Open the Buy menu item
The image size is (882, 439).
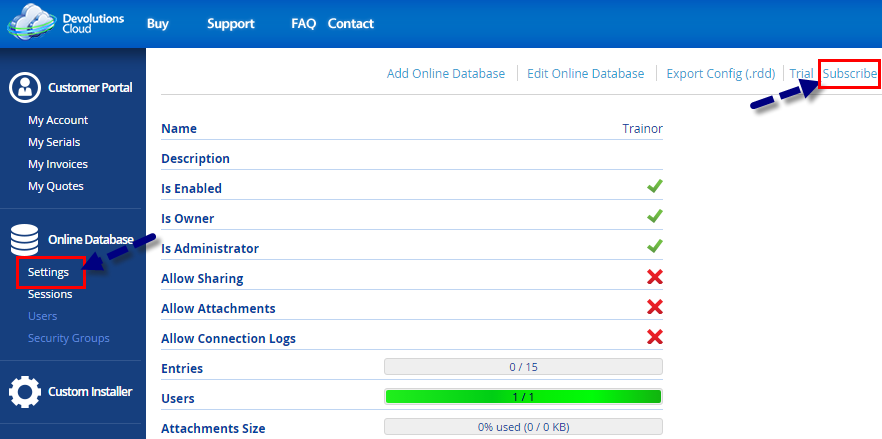(x=158, y=23)
